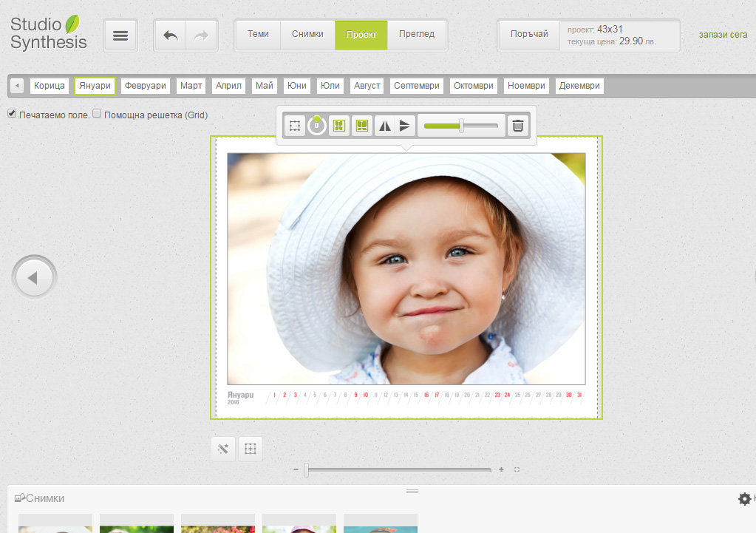
Task: Zoom out the page with minus
Action: pyautogui.click(x=296, y=469)
